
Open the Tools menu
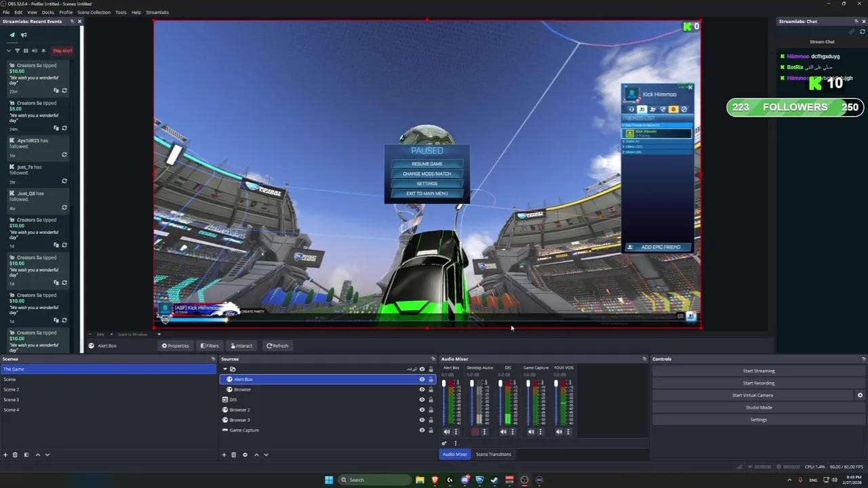point(121,12)
